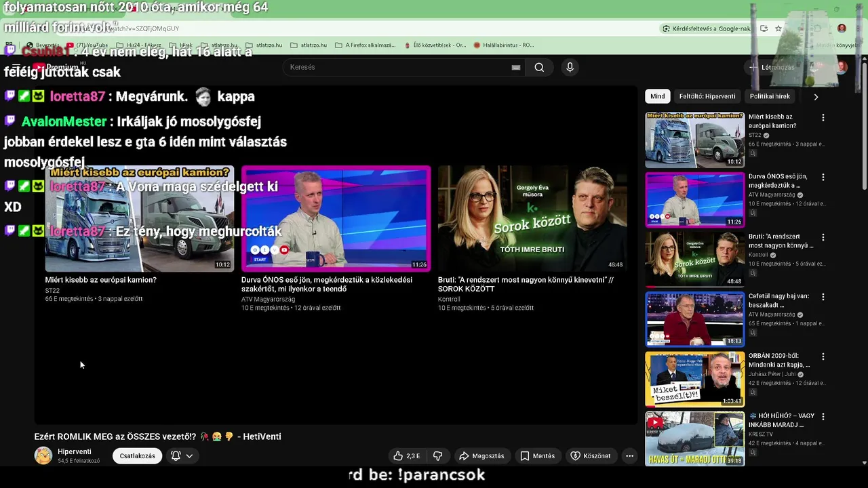868x488 pixels.
Task: Open the Hiperventi channel name link
Action: pos(75,452)
